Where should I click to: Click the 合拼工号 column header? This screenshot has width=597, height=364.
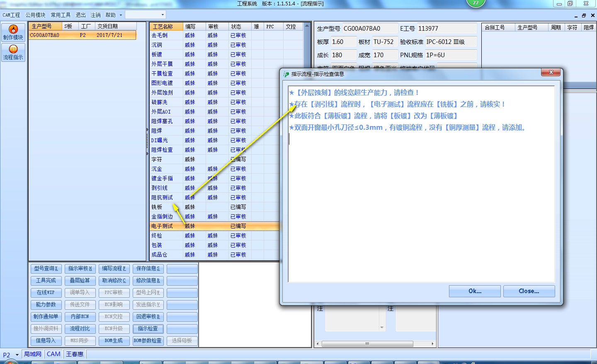(x=498, y=27)
